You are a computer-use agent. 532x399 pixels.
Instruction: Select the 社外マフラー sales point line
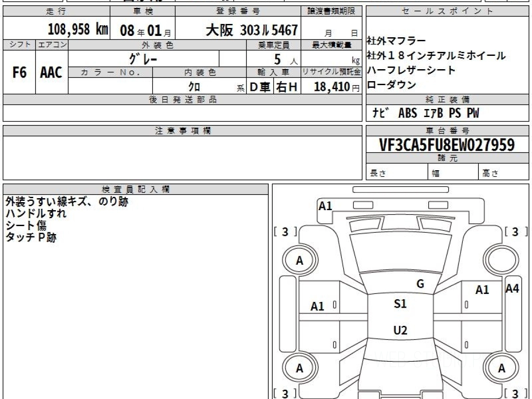point(396,41)
